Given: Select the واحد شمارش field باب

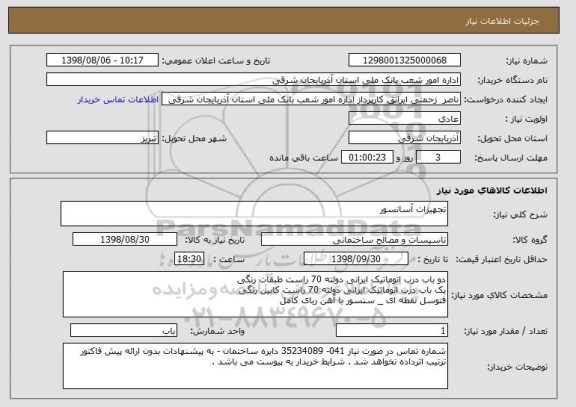Looking at the screenshot, I should 123,331.
